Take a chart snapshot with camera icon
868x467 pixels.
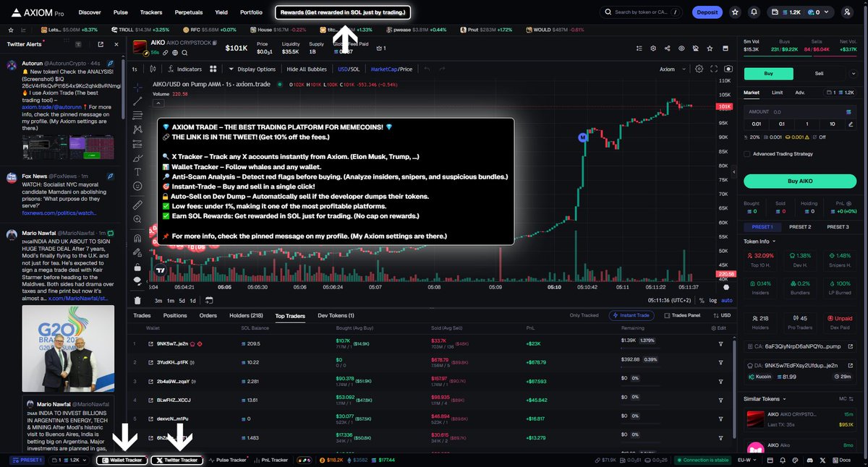click(728, 69)
